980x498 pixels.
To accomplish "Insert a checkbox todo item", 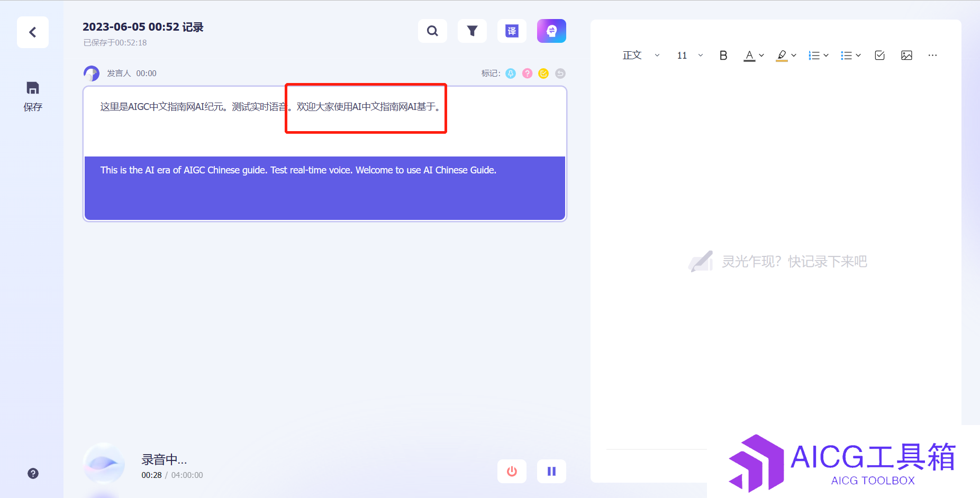I will 880,55.
